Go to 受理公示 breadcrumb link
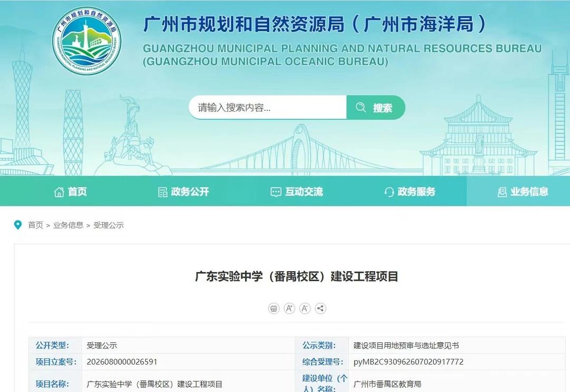 (x=108, y=225)
